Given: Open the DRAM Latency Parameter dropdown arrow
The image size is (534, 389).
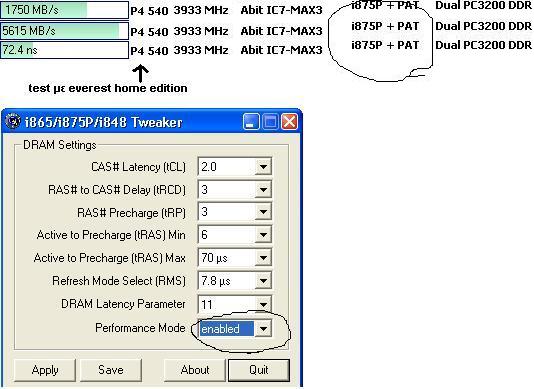Looking at the screenshot, I should click(x=263, y=304).
